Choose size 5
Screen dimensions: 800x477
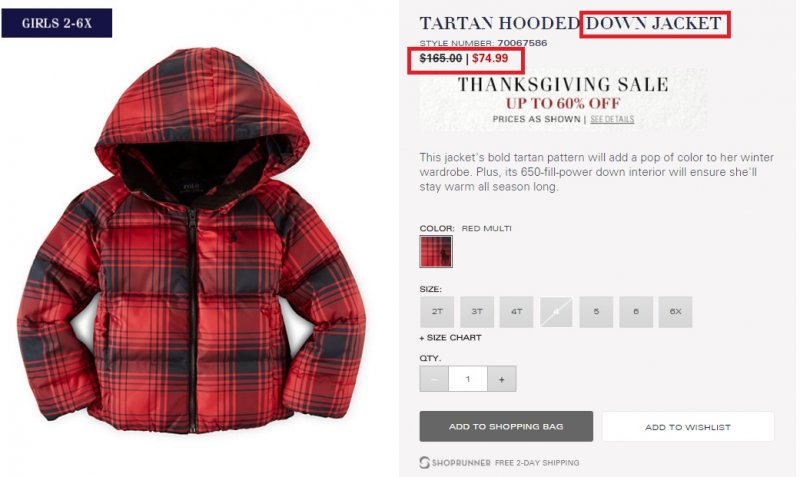[596, 312]
